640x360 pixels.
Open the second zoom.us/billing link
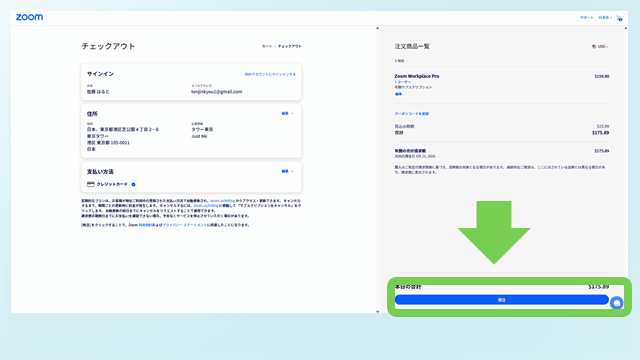[206, 206]
